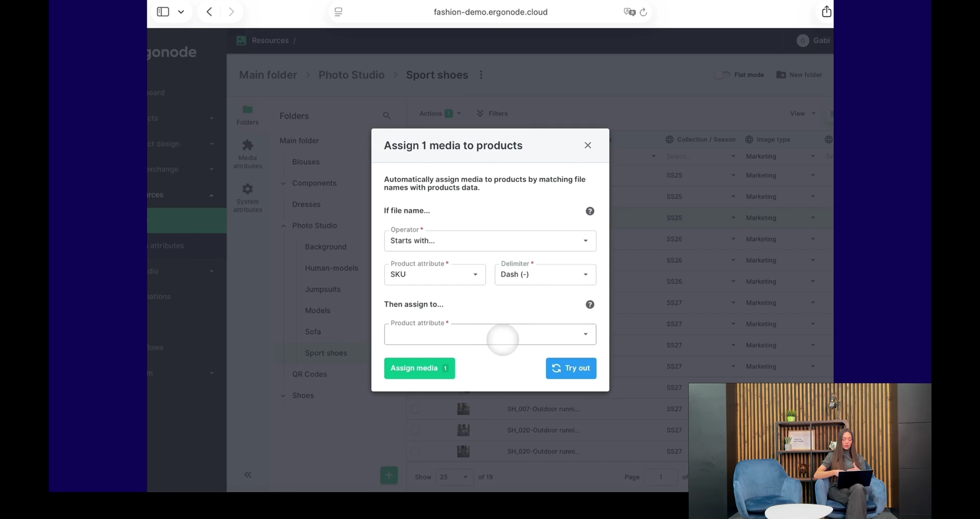Open the Collection / Season 'Select...' filter dropdown

pos(701,156)
